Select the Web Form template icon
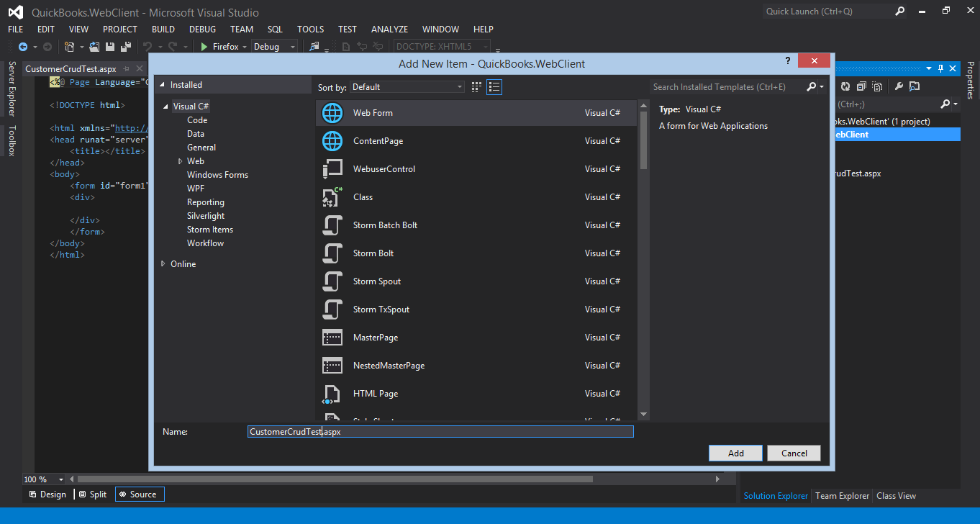 [332, 113]
